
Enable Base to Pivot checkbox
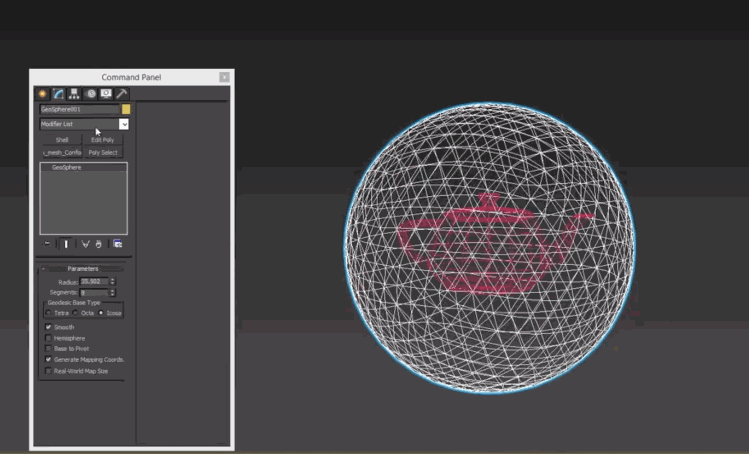coord(48,348)
